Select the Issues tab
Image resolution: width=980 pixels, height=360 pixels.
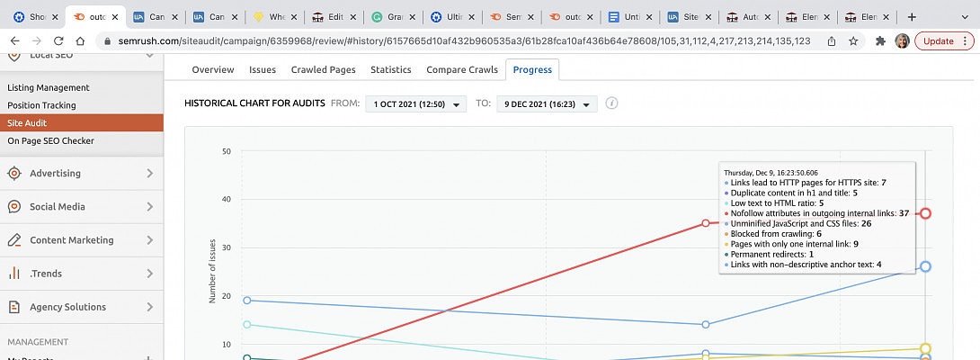coord(263,70)
